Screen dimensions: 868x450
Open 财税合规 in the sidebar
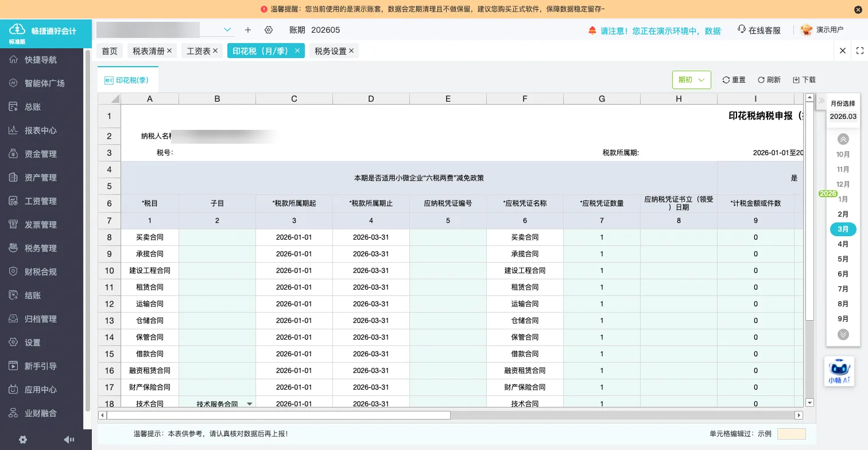click(x=41, y=272)
